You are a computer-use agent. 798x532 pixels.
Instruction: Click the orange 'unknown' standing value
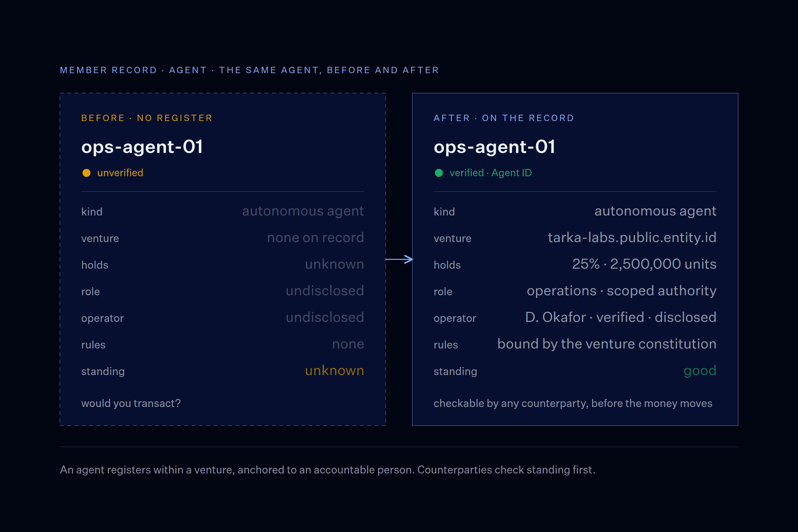click(x=334, y=370)
